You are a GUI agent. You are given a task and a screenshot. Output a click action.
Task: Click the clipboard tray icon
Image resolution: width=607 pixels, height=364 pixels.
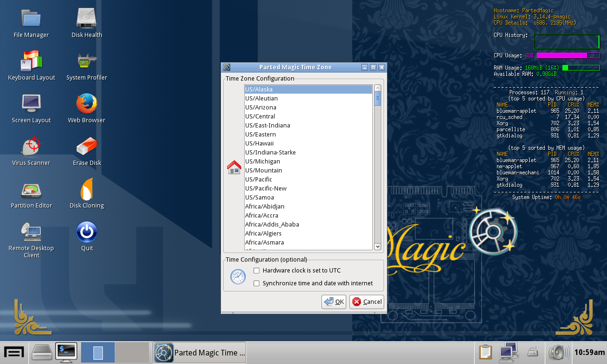(485, 353)
